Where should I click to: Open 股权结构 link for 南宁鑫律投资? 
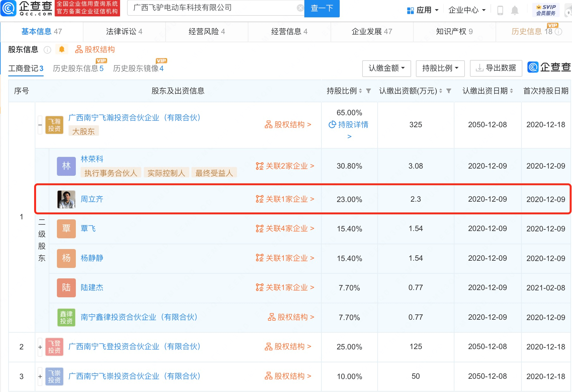tap(291, 317)
